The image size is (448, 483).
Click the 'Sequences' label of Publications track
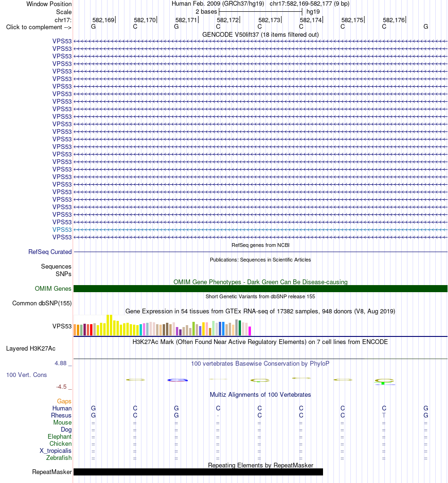click(x=56, y=266)
